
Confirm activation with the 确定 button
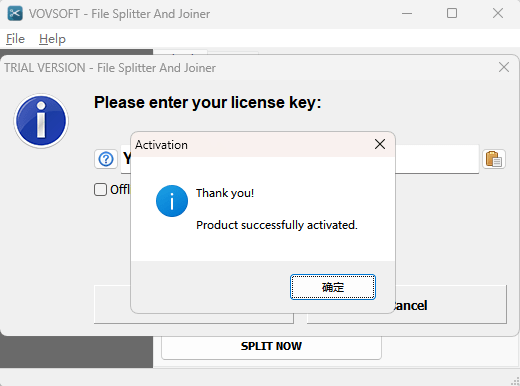click(333, 287)
